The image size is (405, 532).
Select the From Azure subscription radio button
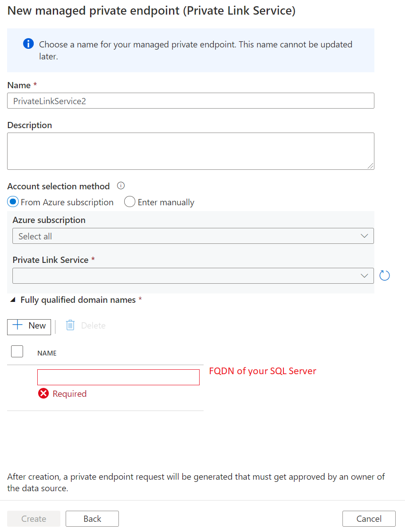coord(12,202)
